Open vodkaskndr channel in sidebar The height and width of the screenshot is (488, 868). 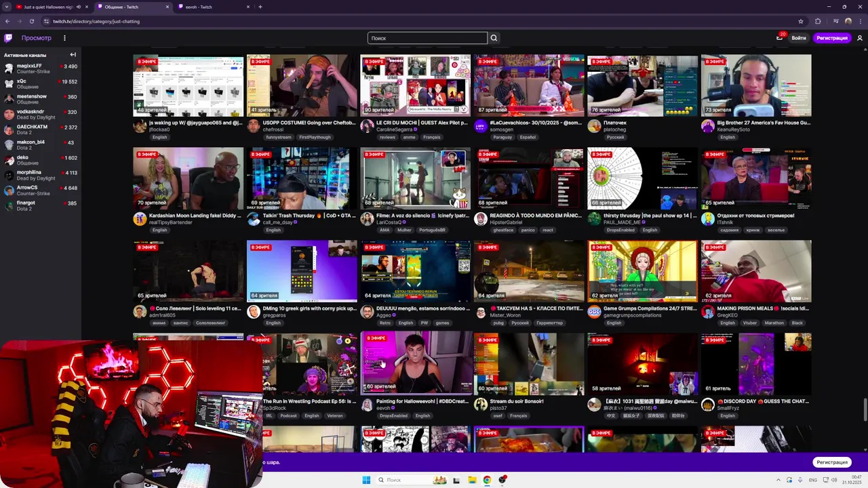[41, 115]
